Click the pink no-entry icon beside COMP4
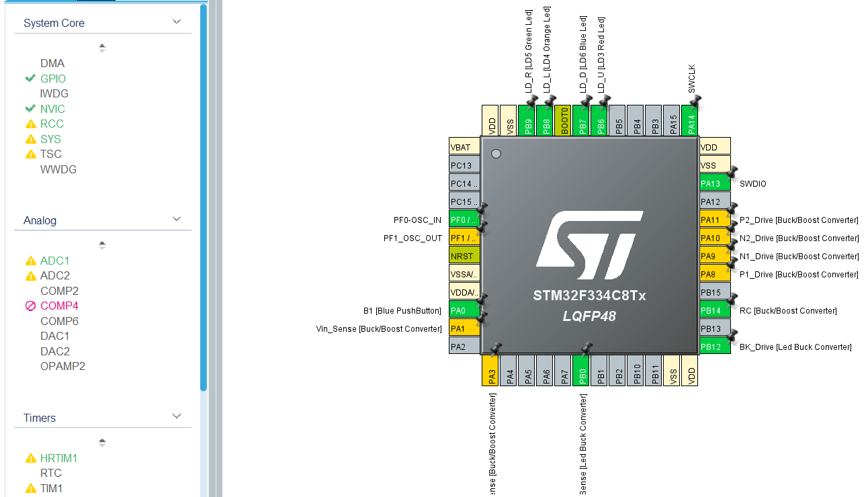Viewport: 868px width, 497px height. pyautogui.click(x=30, y=306)
